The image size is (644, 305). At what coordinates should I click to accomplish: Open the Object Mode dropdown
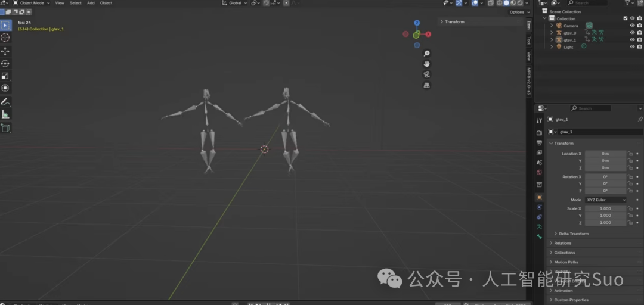[x=31, y=3]
